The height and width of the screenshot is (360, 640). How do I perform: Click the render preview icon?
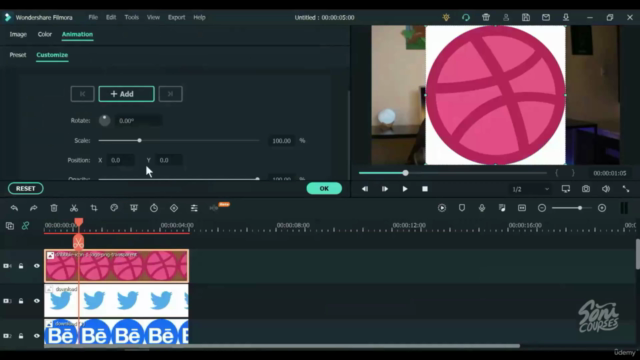click(442, 208)
